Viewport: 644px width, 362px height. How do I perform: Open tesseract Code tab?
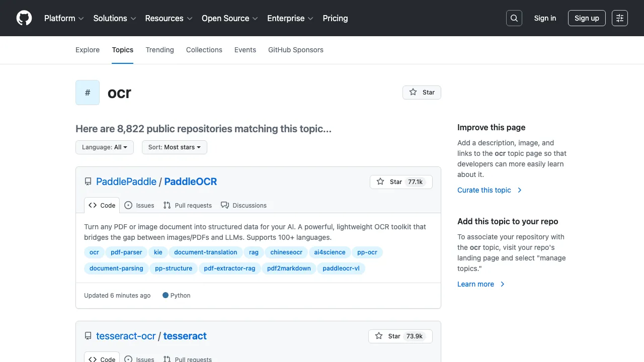point(102,357)
